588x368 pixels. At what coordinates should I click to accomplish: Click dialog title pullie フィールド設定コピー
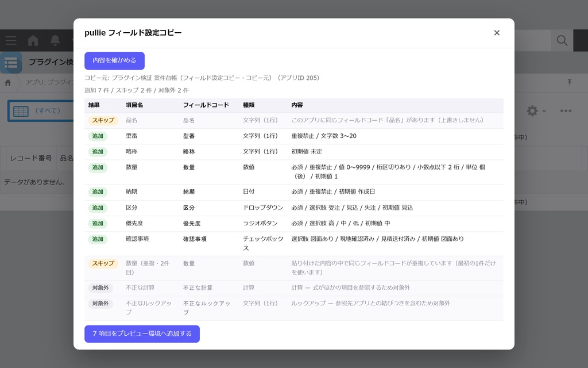(133, 33)
